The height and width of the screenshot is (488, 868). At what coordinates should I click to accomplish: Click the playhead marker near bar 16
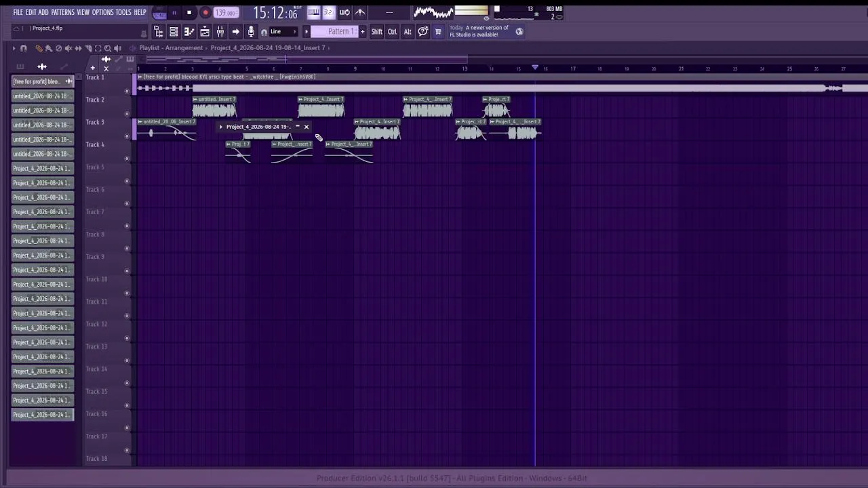click(535, 68)
